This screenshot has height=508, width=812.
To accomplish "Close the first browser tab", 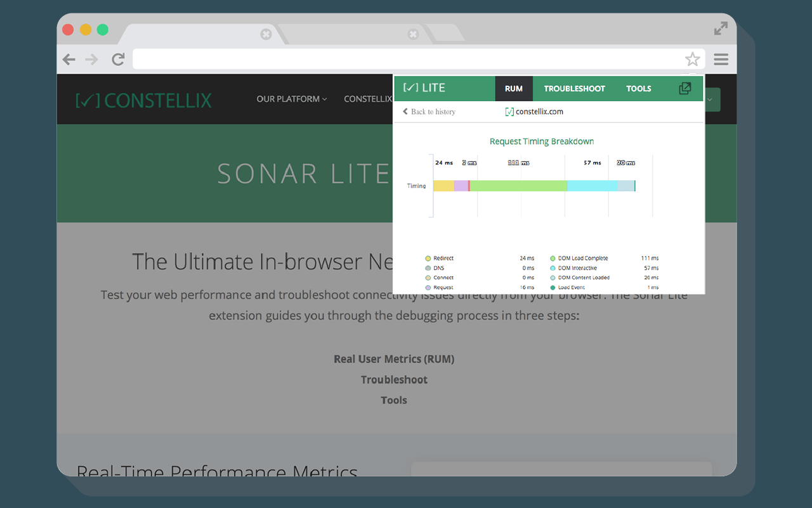I will 266,34.
